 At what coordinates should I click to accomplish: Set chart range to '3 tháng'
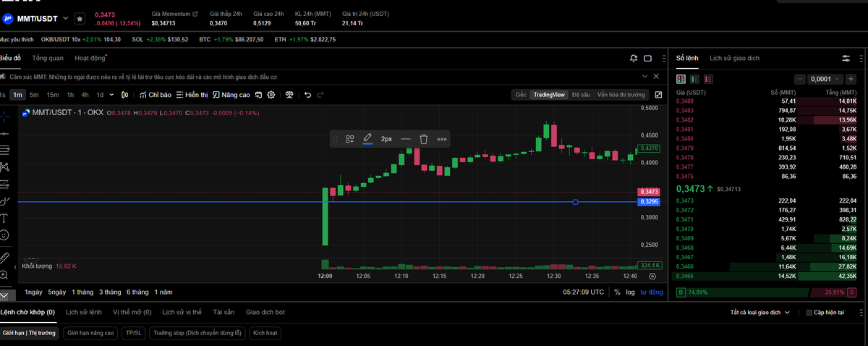[110, 292]
